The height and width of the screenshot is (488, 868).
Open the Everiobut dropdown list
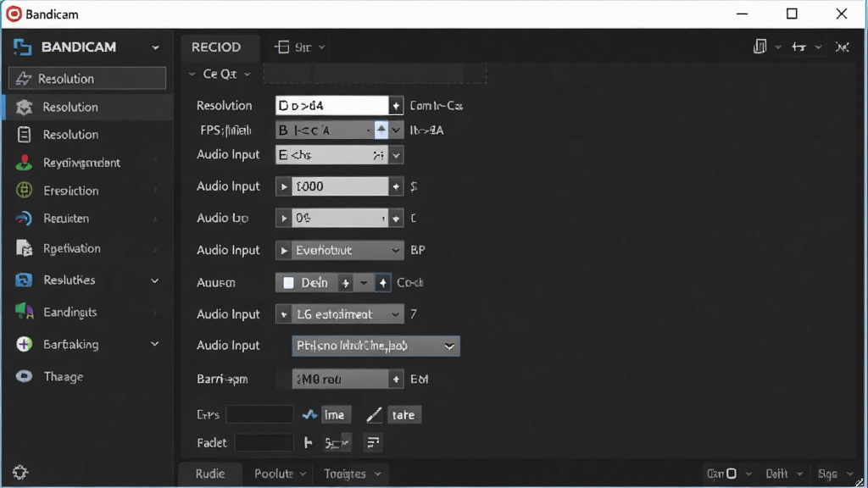pyautogui.click(x=395, y=250)
